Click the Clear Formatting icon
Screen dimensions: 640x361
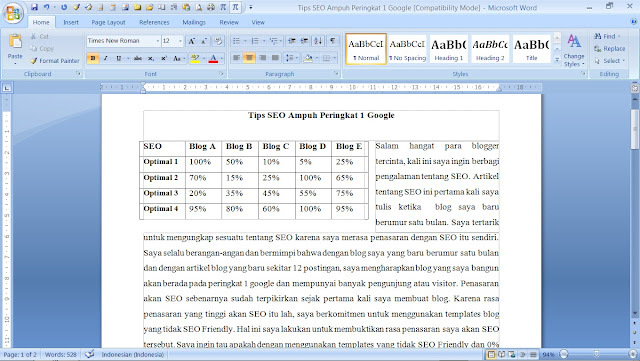[218, 41]
